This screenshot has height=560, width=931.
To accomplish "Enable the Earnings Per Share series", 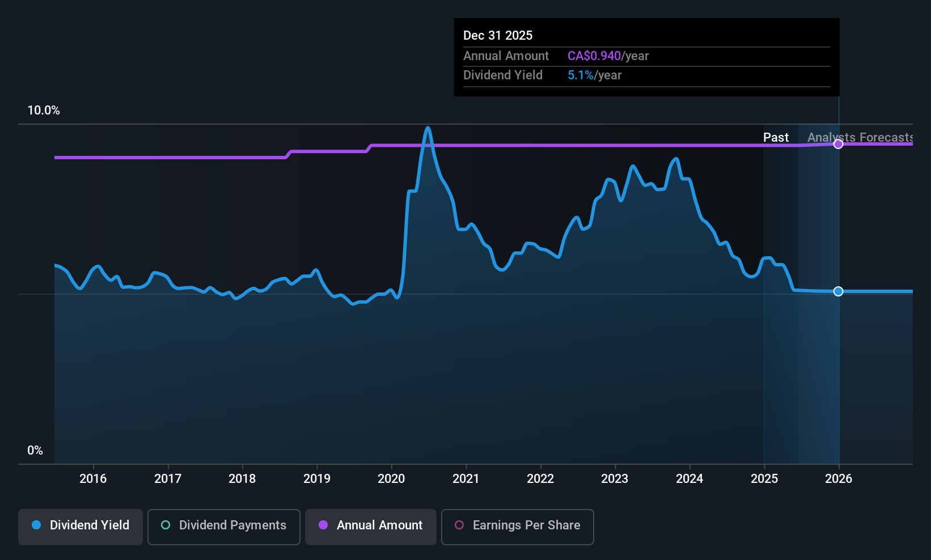I will coord(518,527).
